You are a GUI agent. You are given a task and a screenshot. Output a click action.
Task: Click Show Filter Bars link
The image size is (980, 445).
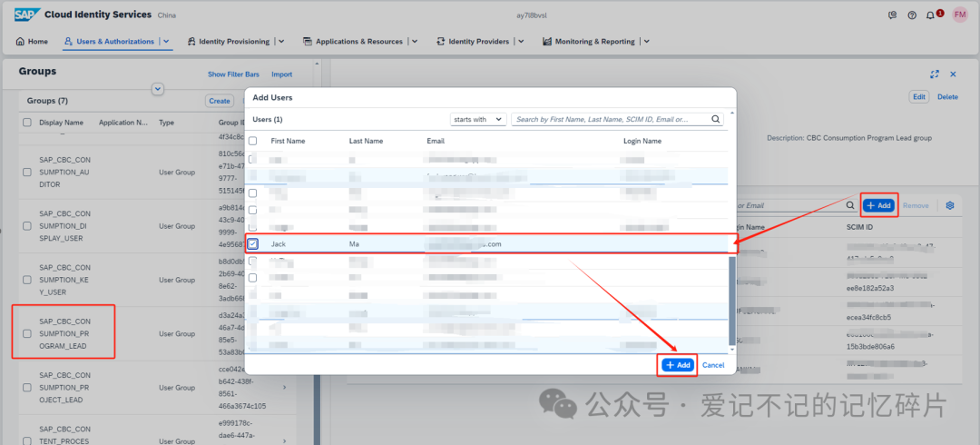(x=233, y=74)
